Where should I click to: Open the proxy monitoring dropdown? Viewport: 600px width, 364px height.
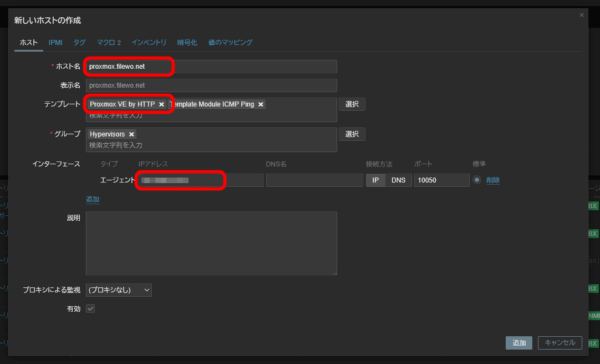pyautogui.click(x=119, y=290)
